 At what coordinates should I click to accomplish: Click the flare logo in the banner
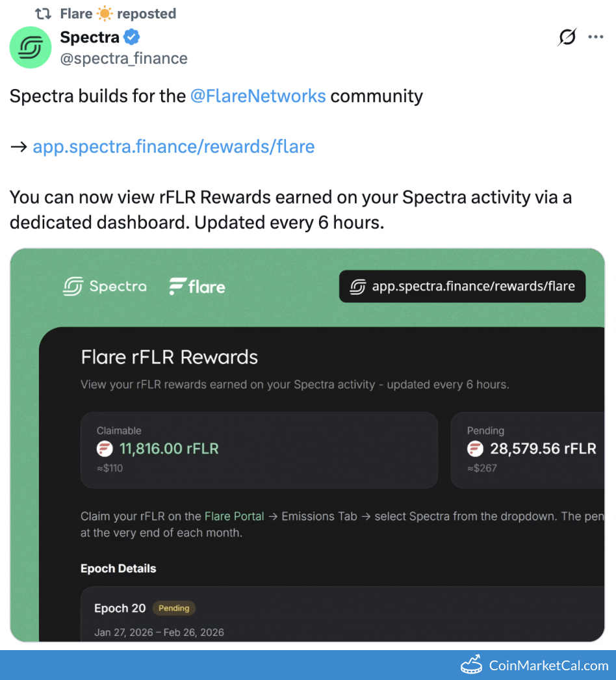click(197, 286)
